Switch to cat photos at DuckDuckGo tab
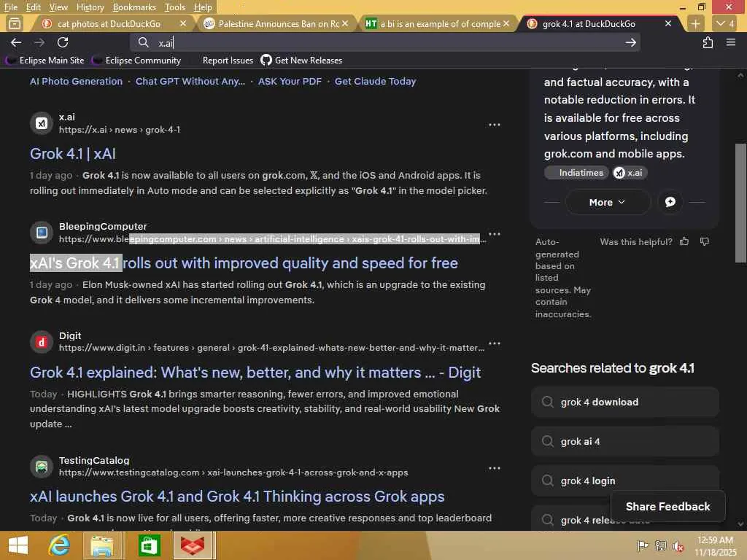The width and height of the screenshot is (747, 560). coord(109,23)
